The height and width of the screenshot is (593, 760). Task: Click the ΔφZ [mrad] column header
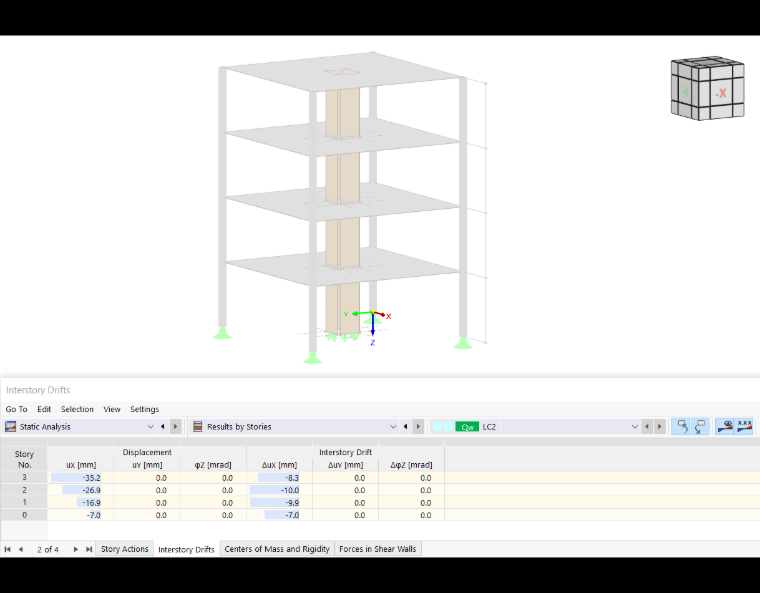click(412, 465)
